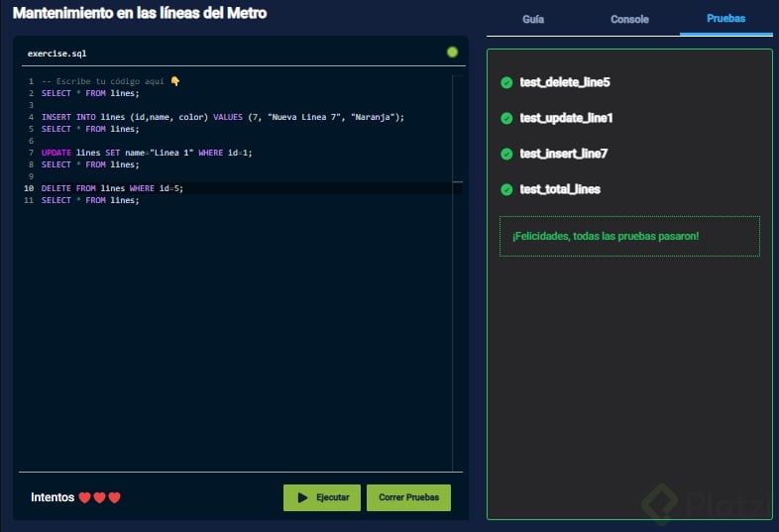This screenshot has width=779, height=532.
Task: Run tests with Correr Pruebas button
Action: (x=408, y=497)
